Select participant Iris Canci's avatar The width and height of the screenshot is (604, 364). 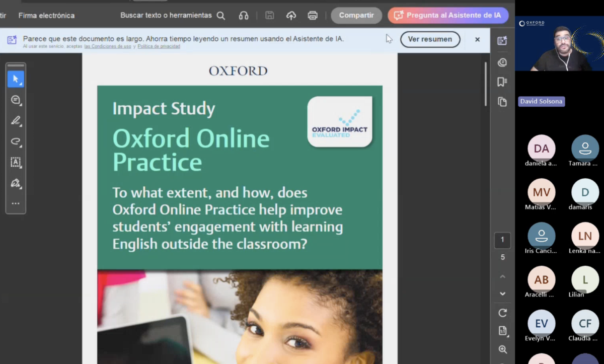point(542,236)
